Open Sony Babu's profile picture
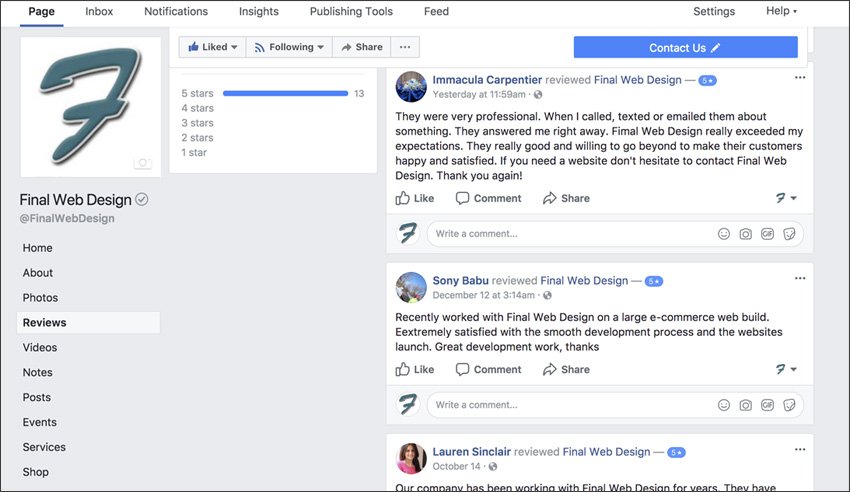Screen dimensions: 850x492 point(411,287)
